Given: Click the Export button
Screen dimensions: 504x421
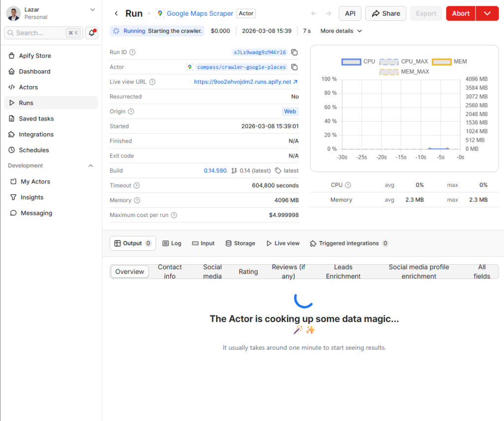Looking at the screenshot, I should click(x=426, y=13).
